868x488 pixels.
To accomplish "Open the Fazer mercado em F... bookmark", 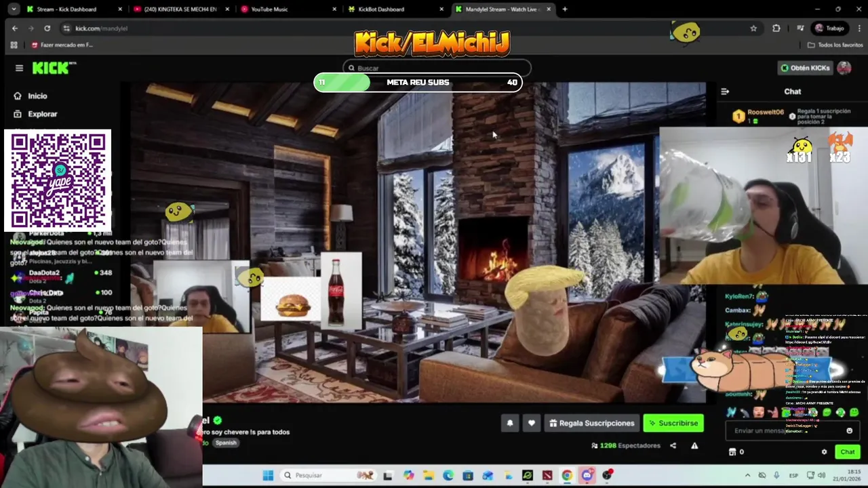I will tap(62, 45).
